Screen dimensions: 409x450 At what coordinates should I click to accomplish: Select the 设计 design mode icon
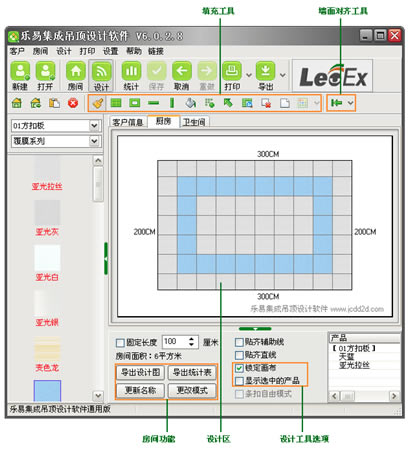pyautogui.click(x=101, y=71)
